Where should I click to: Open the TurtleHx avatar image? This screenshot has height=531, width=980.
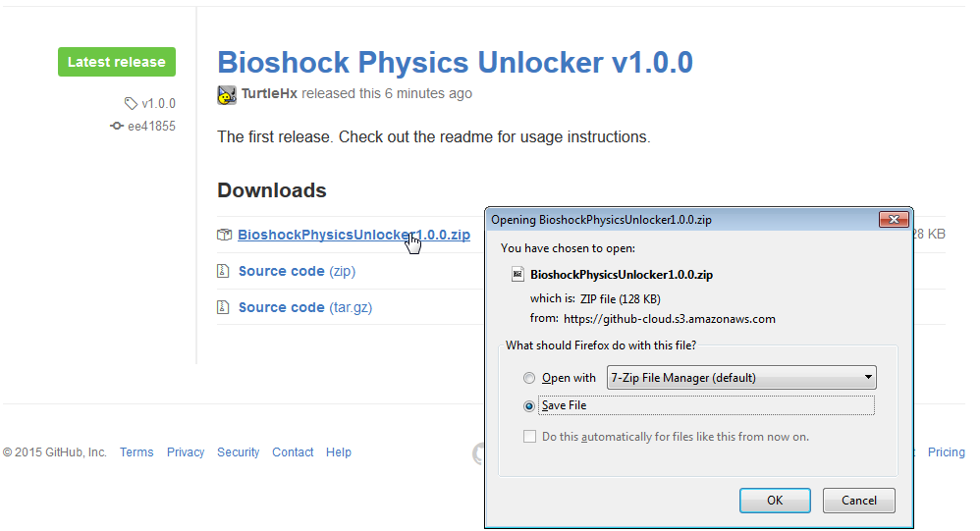[227, 94]
